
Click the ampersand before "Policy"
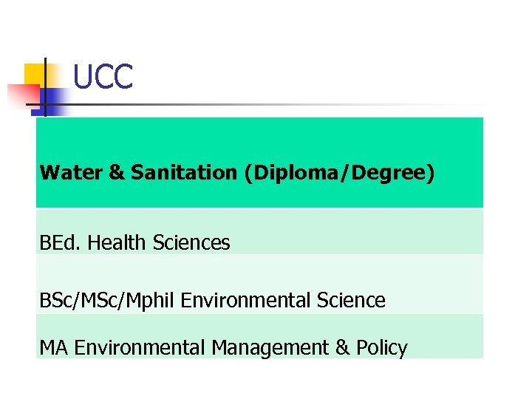coord(344,347)
